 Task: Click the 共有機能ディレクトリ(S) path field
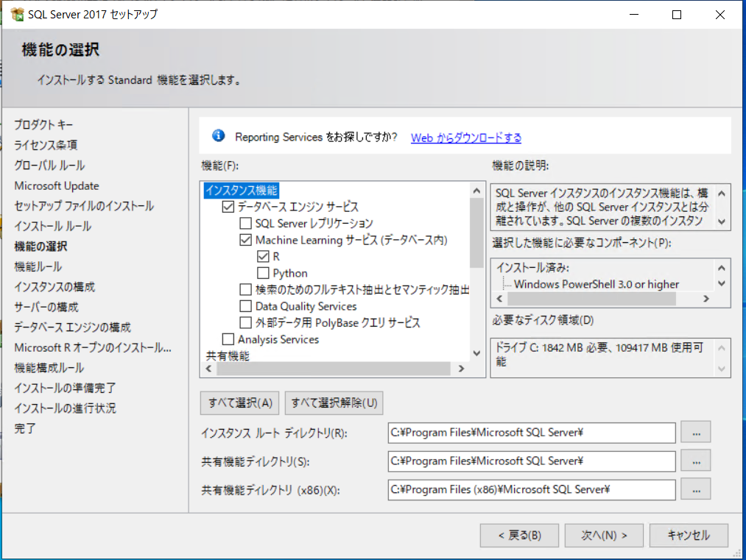point(532,461)
